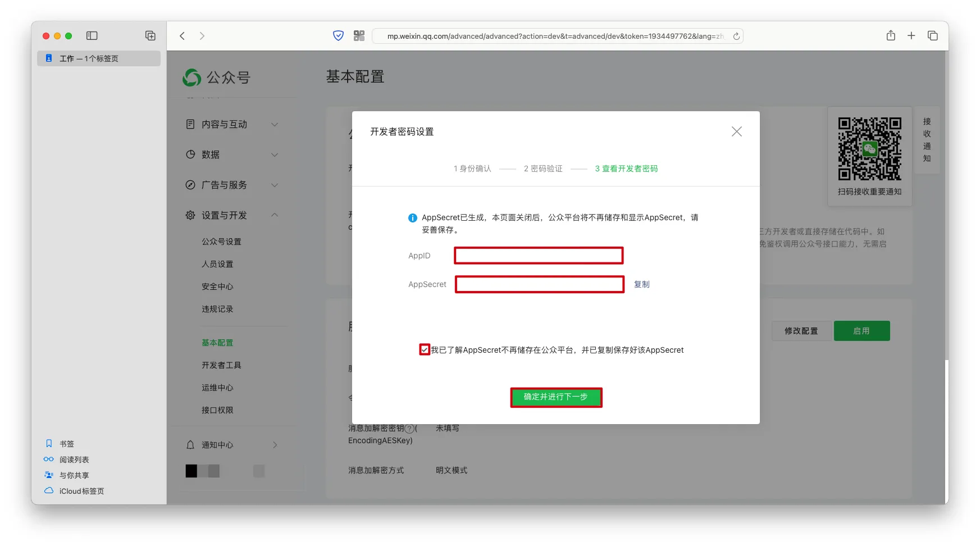Click the 确定并进行下一步 button

click(555, 397)
